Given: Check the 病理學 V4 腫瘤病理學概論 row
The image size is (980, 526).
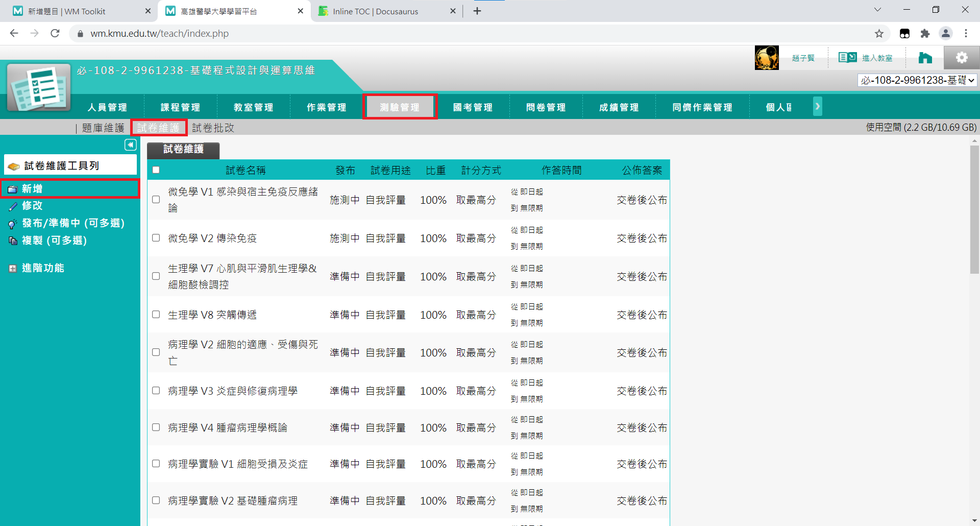Looking at the screenshot, I should tap(156, 427).
